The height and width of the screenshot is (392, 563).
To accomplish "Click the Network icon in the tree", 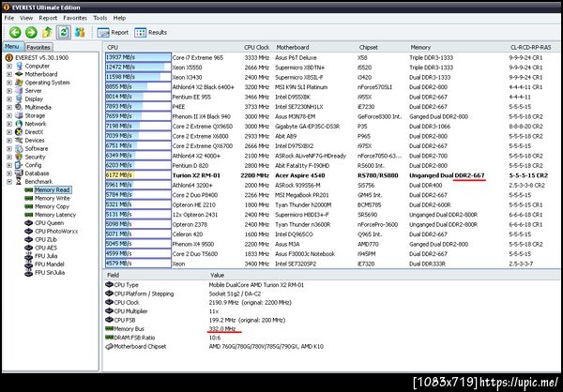I will tap(19, 124).
